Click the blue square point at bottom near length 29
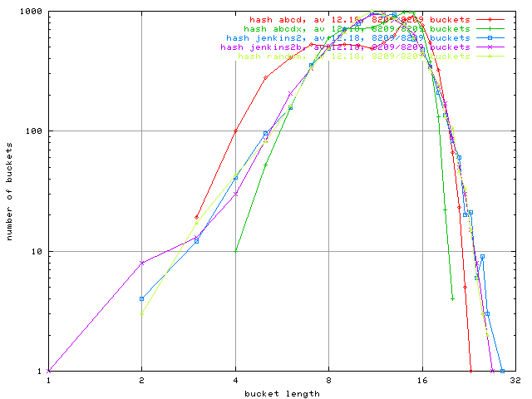Screen dimensions: 532x399 [502, 372]
